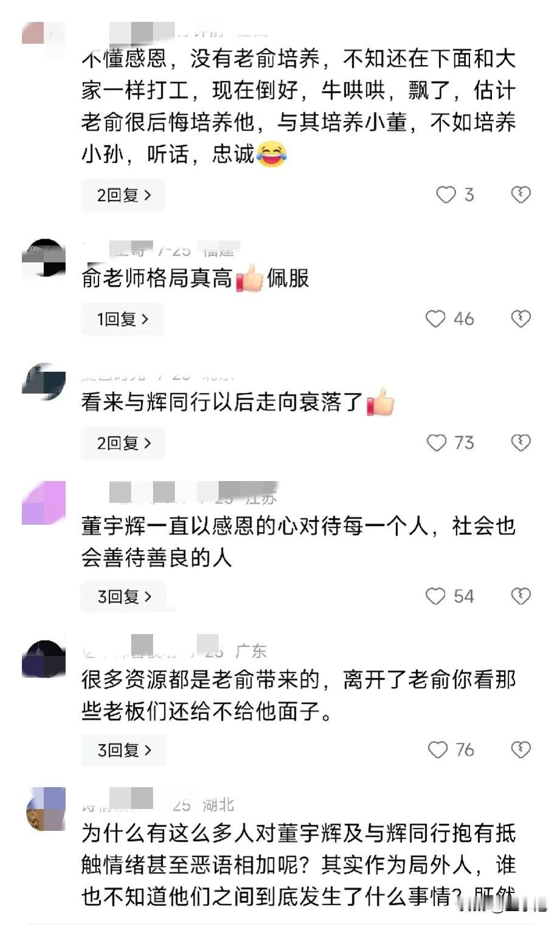Like the comment with 46 likes
560x925 pixels.
click(435, 319)
